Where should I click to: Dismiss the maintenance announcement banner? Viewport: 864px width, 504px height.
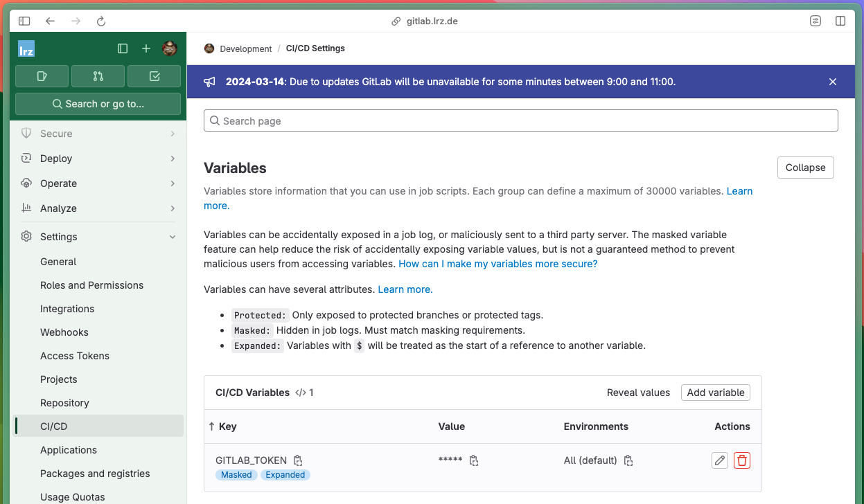(x=833, y=82)
